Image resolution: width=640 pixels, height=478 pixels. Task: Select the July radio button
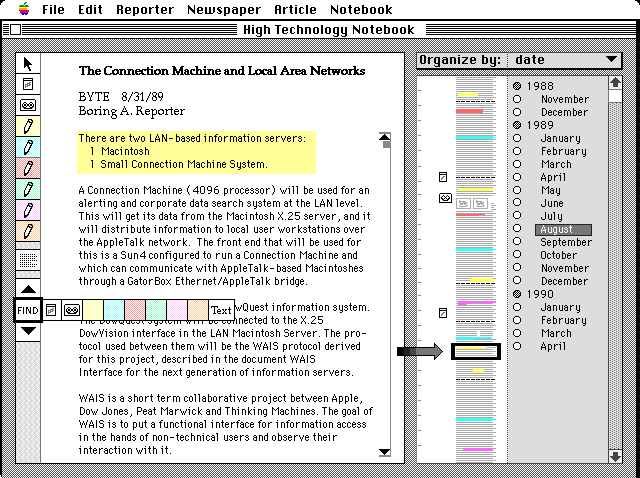[x=517, y=216]
